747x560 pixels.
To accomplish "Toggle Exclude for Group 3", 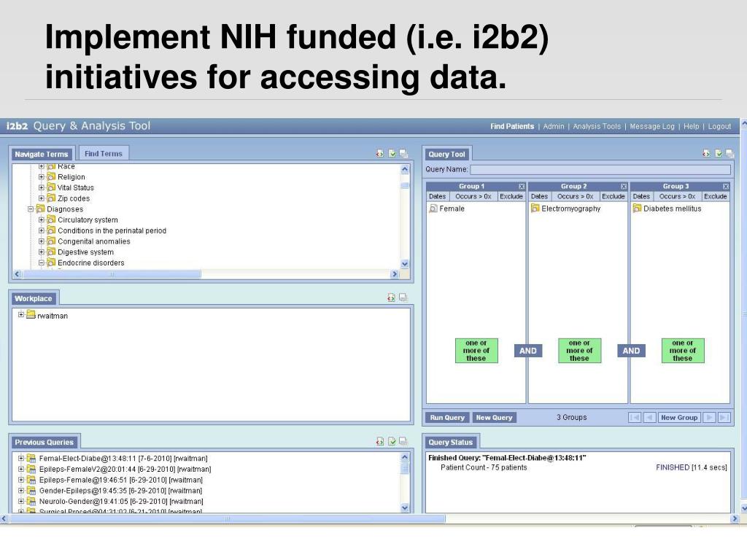I will click(x=715, y=196).
